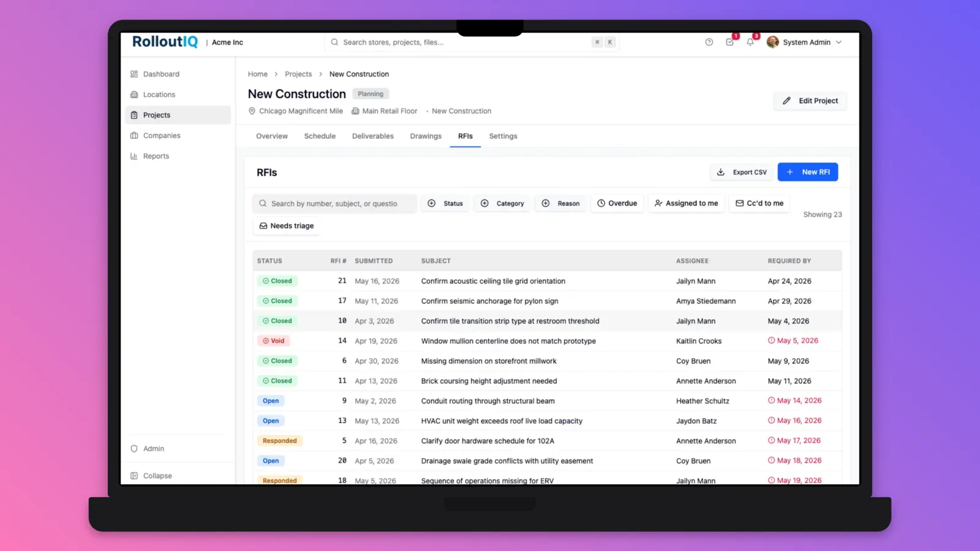Toggle the Assigned to me filter

686,203
